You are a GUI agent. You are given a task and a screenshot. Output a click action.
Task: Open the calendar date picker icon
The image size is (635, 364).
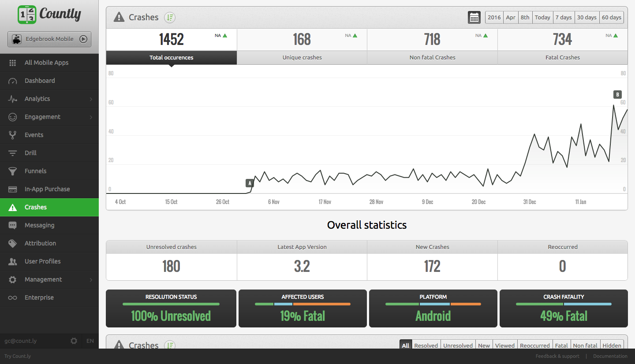pyautogui.click(x=474, y=18)
